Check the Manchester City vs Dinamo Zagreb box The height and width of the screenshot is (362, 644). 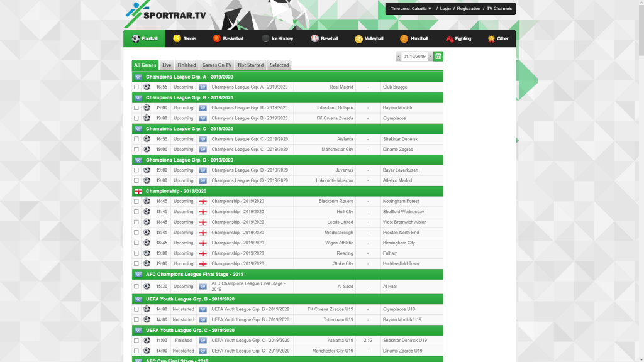(136, 150)
